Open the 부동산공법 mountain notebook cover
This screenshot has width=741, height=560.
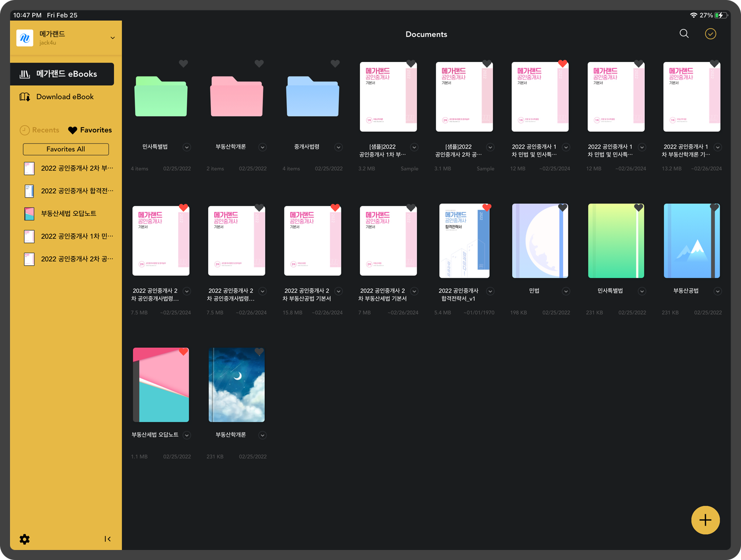point(692,241)
